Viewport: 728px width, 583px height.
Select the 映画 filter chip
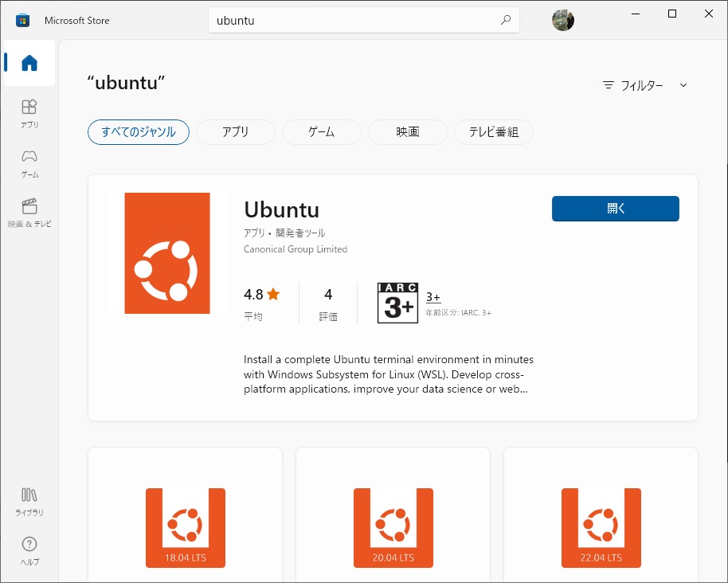click(x=408, y=132)
